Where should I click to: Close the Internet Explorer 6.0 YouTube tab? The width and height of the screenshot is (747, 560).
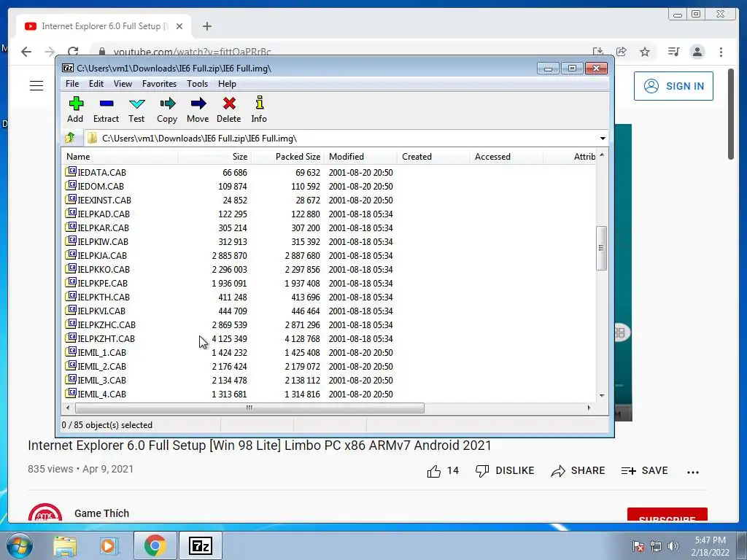(179, 26)
